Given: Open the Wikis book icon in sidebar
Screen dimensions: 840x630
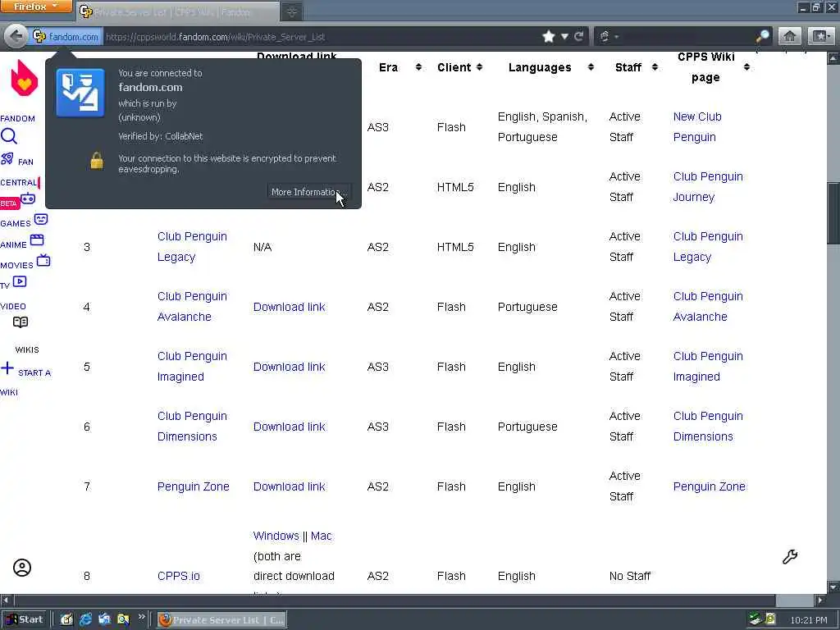Looking at the screenshot, I should click(21, 322).
